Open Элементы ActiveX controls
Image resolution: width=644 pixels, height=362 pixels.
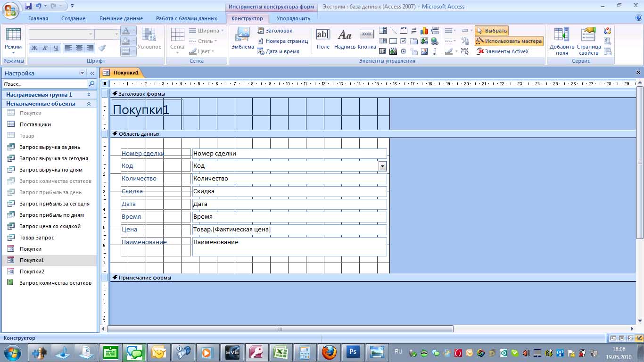pyautogui.click(x=503, y=51)
